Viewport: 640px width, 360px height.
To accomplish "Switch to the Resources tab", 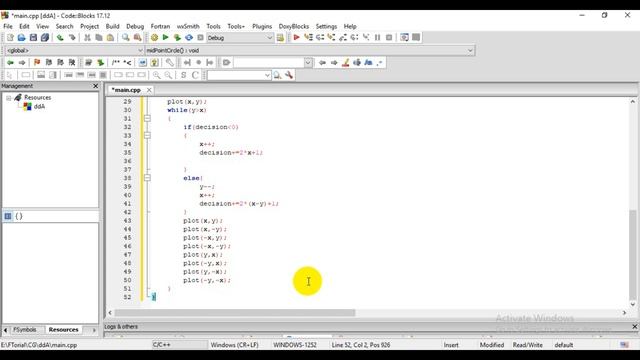I will point(63,329).
